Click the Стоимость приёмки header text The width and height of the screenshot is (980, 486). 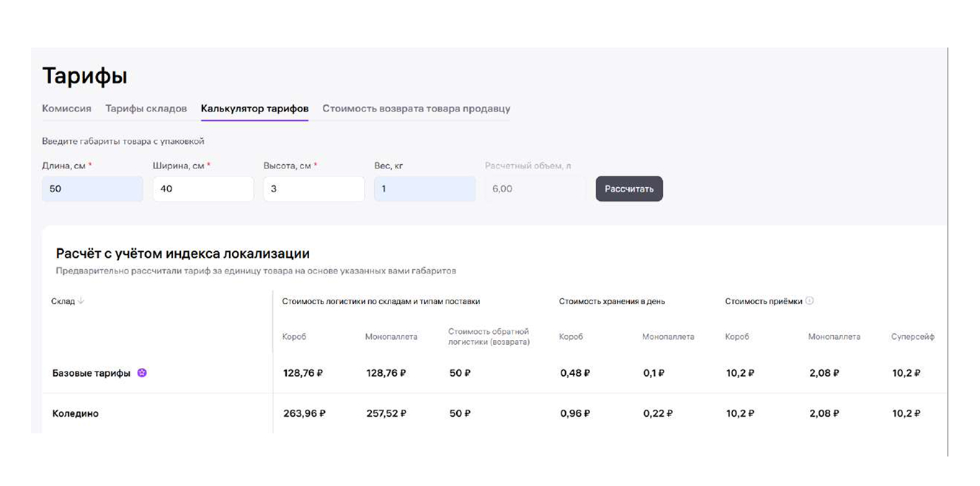764,301
